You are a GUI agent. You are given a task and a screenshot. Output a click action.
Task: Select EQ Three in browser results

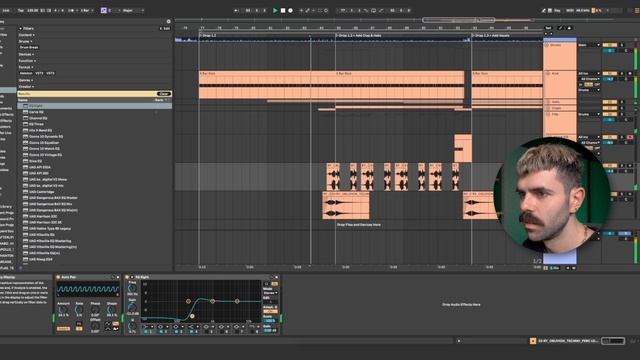point(95,124)
